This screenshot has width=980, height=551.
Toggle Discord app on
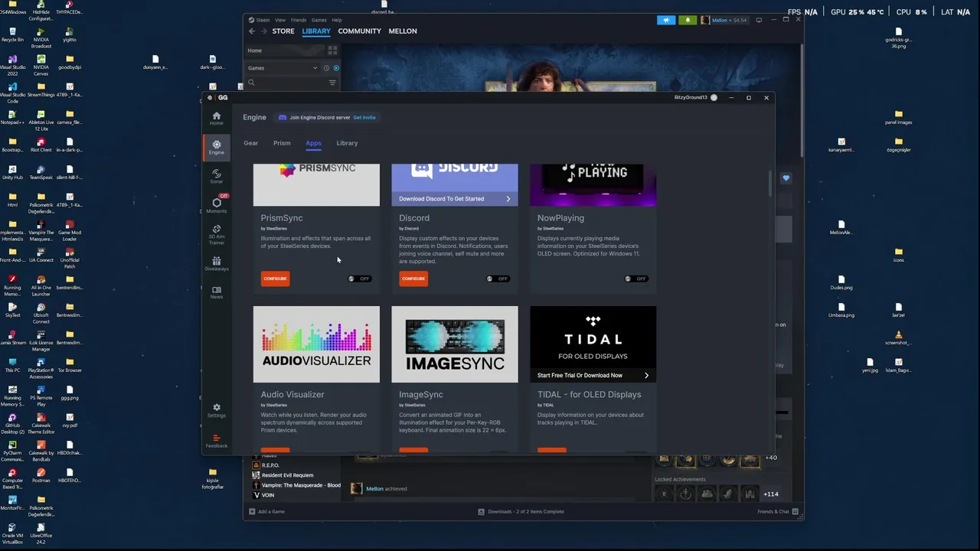(498, 279)
